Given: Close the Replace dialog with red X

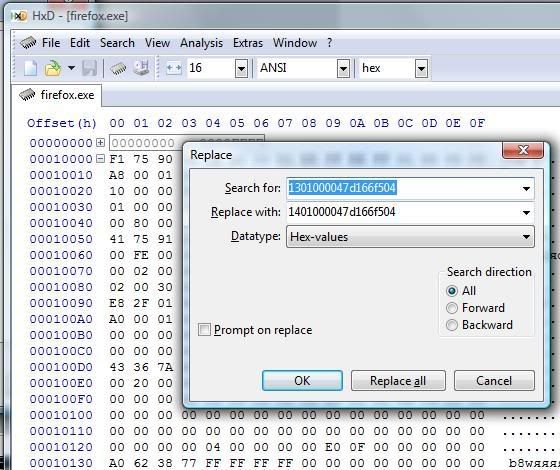Looking at the screenshot, I should coord(523,150).
